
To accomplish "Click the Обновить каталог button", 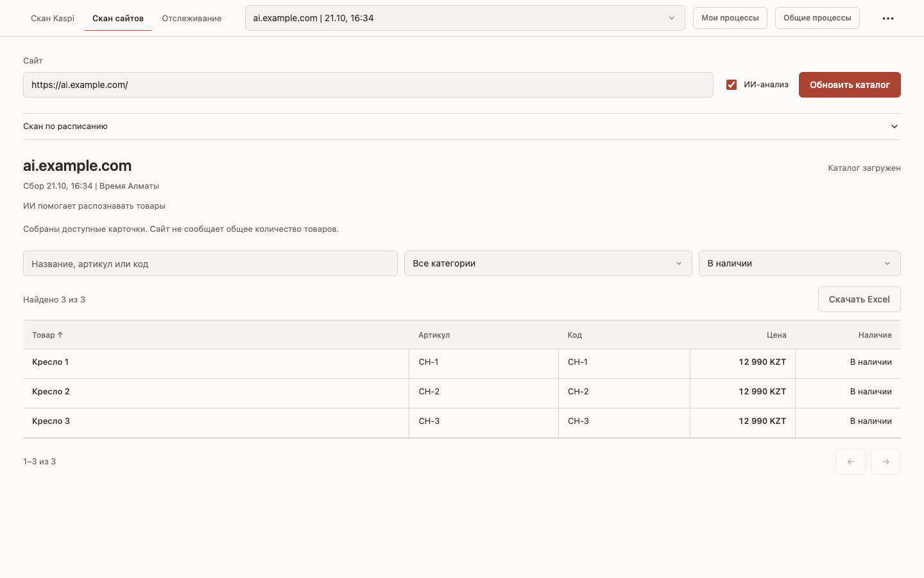I will (850, 85).
